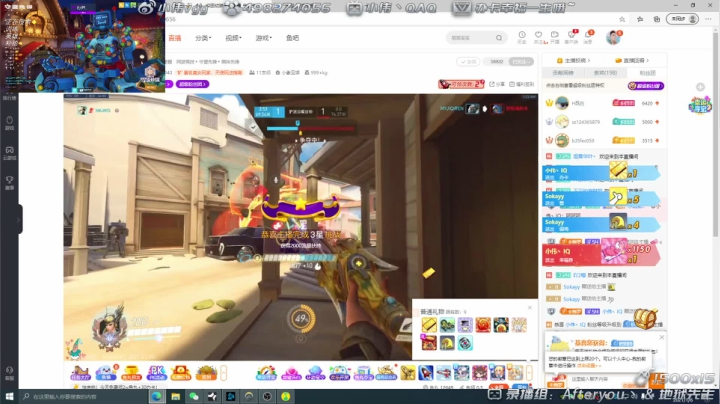Select the third gift in the popup's top row
Screen dimensions: 720x404
tap(465, 325)
